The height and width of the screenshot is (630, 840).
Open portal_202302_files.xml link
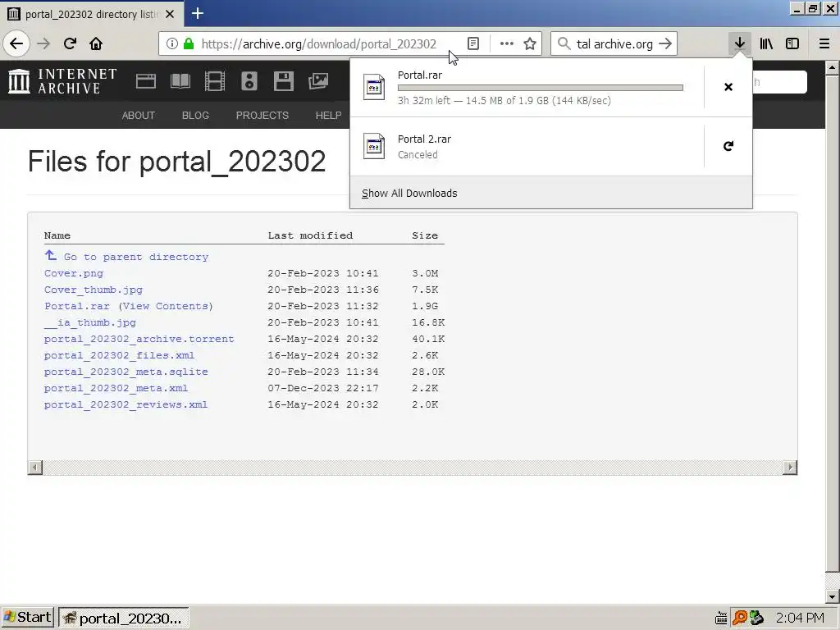[x=120, y=355]
